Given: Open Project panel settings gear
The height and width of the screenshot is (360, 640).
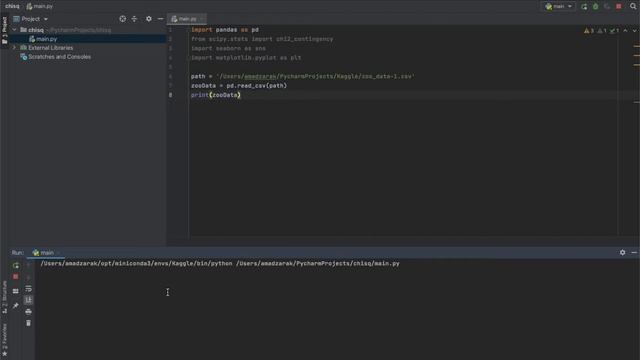Looking at the screenshot, I should (x=149, y=19).
